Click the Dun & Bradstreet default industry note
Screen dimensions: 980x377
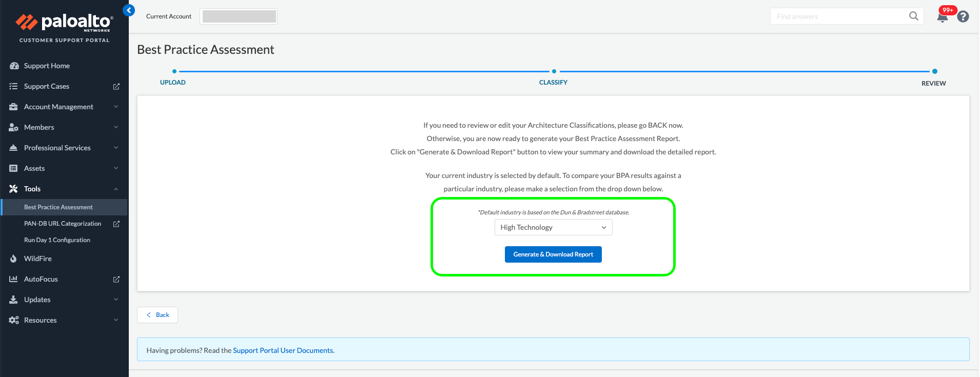pos(554,212)
